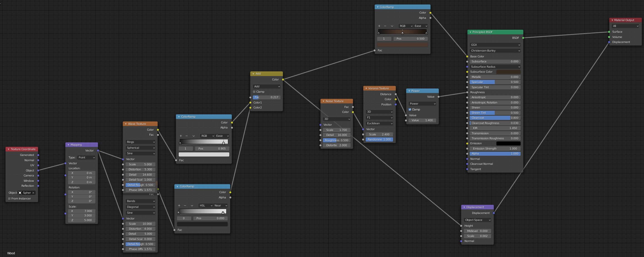Add a stop in the HSL ColorRamp
This screenshot has width=644, height=257.
[179, 205]
